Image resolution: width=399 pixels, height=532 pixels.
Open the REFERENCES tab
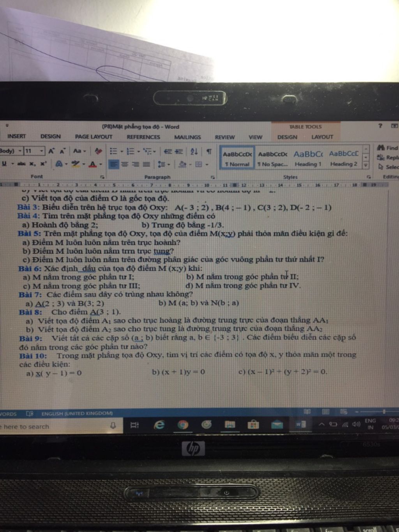[x=143, y=137]
